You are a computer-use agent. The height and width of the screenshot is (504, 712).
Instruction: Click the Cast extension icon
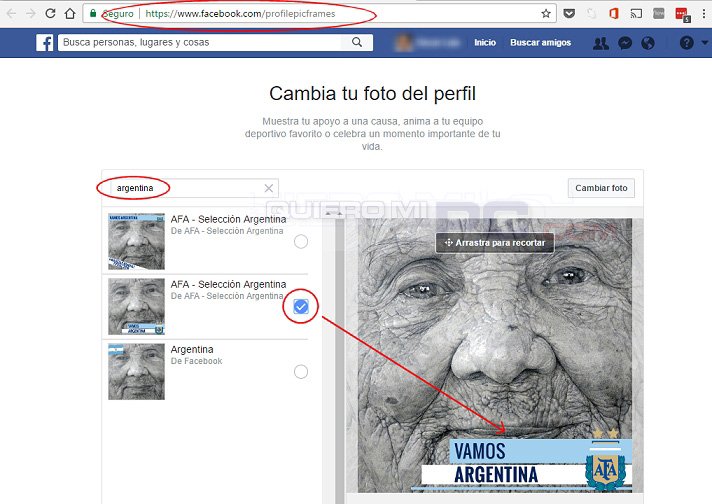point(636,14)
